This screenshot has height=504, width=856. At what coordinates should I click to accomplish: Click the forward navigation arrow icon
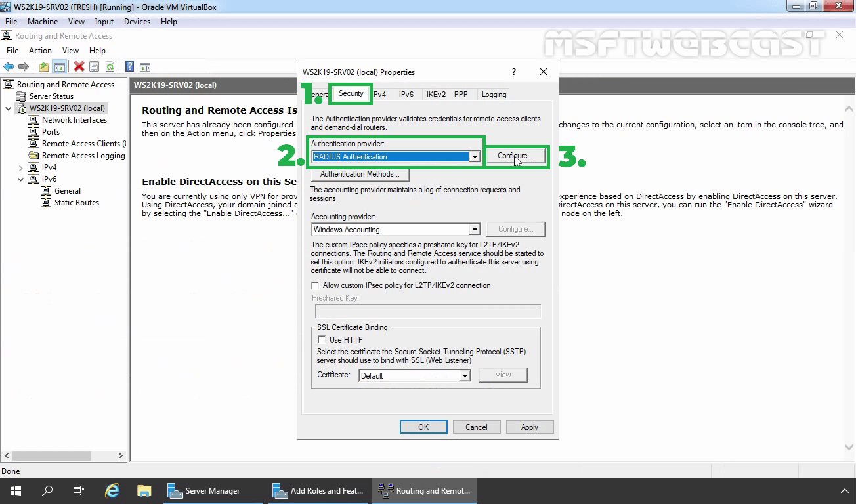[23, 66]
